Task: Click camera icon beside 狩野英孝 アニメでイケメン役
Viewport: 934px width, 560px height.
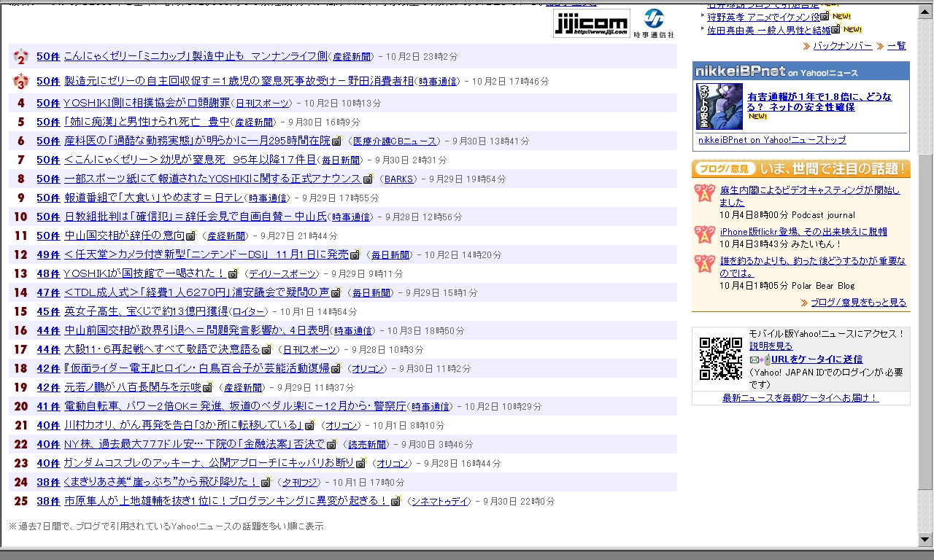Action: click(x=825, y=16)
